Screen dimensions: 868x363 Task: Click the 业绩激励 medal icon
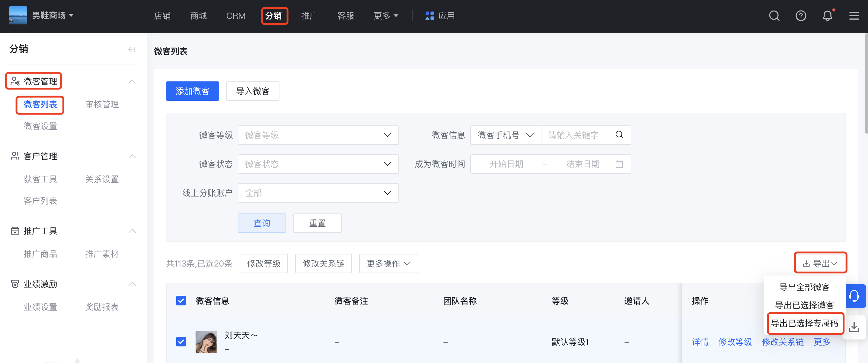[15, 284]
